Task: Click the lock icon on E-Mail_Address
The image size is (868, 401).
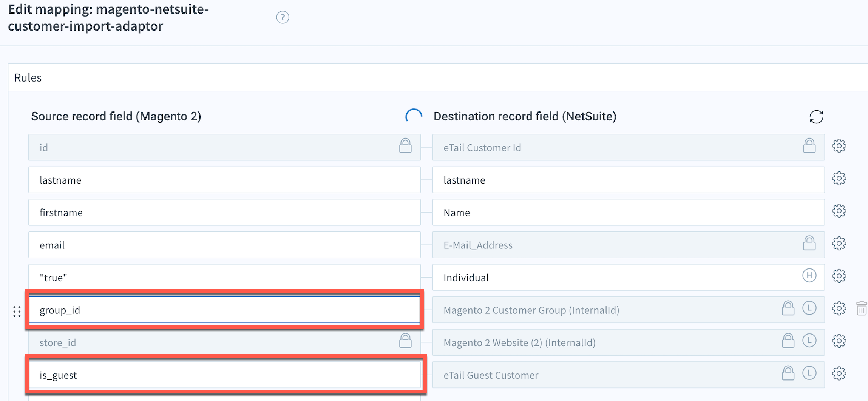Action: tap(809, 243)
